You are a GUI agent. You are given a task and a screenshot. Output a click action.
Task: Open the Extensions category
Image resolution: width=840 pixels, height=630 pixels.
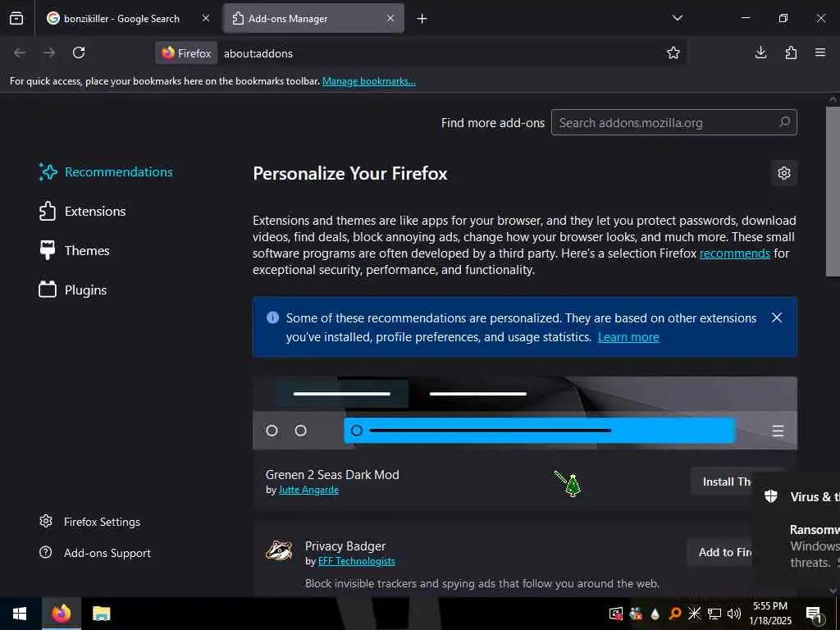83,211
